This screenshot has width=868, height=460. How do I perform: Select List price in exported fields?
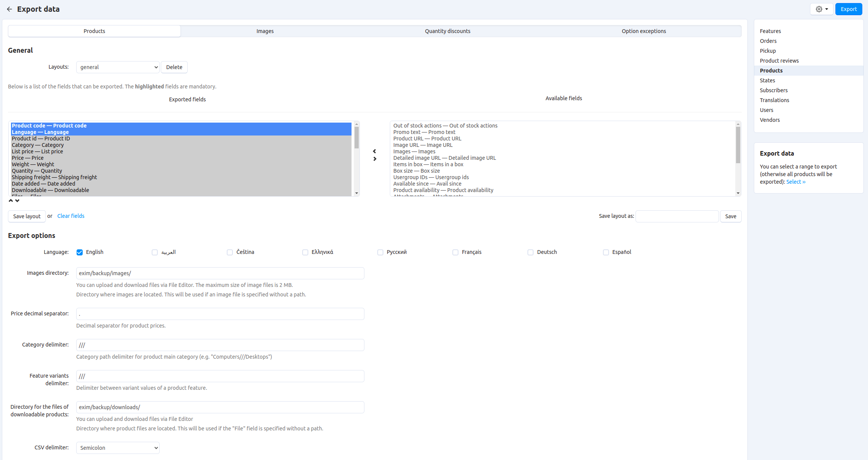point(181,151)
